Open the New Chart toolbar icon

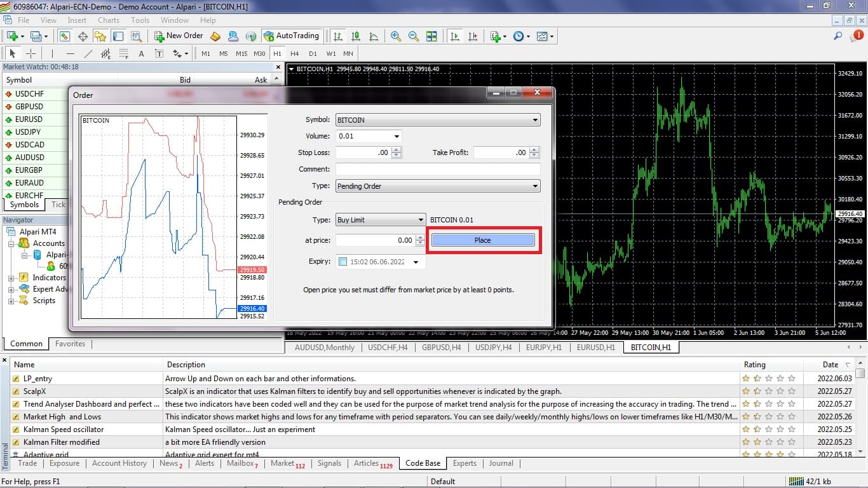[x=14, y=36]
